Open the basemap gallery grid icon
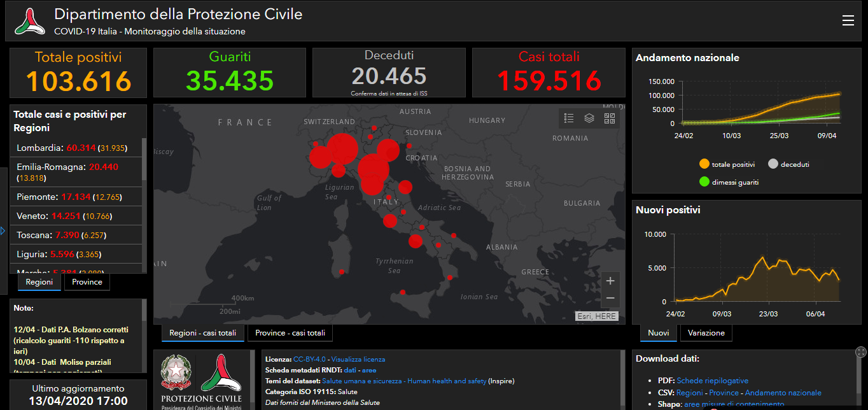 coord(609,118)
